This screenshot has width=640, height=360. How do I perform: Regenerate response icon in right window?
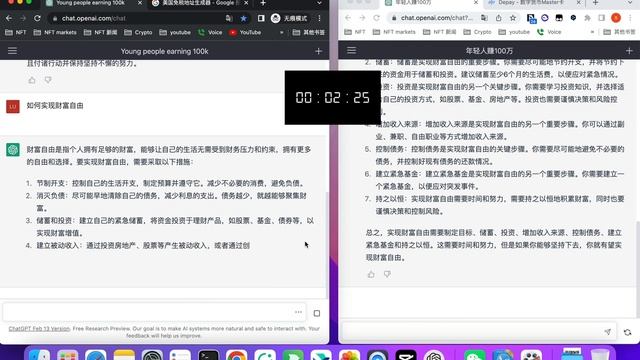click(x=628, y=332)
